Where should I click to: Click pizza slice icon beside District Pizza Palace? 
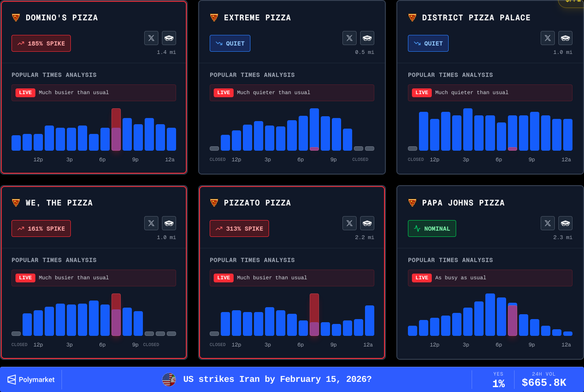412,18
